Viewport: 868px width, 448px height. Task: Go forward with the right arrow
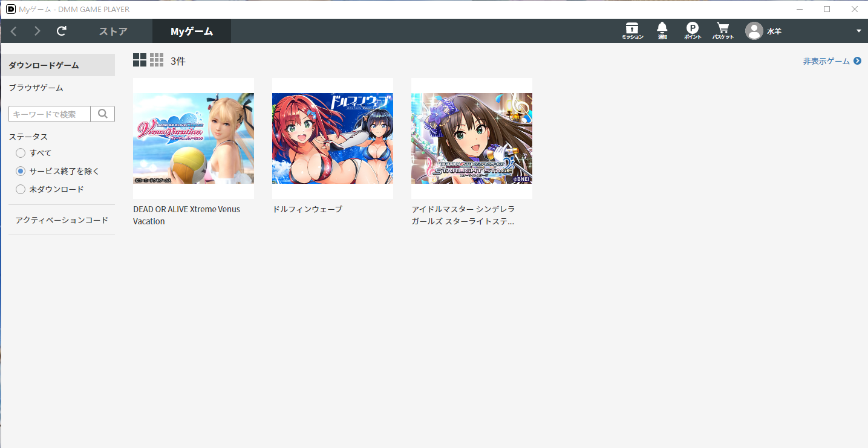38,31
